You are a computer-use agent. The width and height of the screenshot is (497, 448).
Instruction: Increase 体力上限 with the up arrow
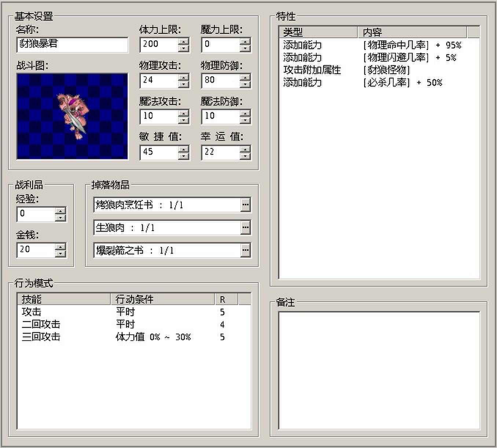click(x=184, y=41)
